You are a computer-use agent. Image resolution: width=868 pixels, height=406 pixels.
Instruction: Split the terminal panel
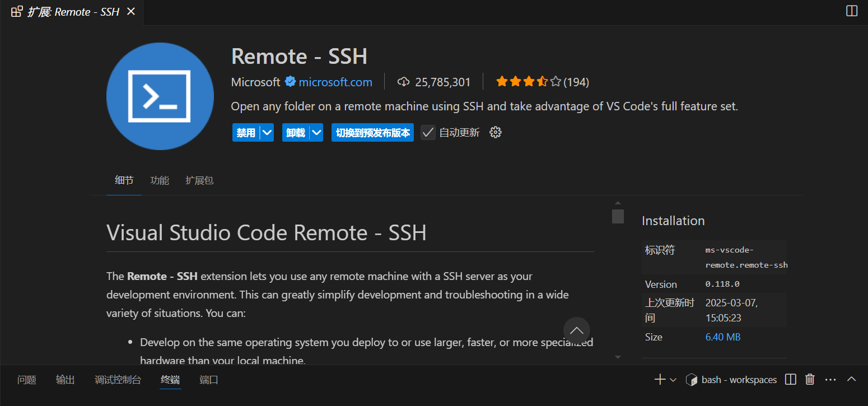pyautogui.click(x=790, y=380)
